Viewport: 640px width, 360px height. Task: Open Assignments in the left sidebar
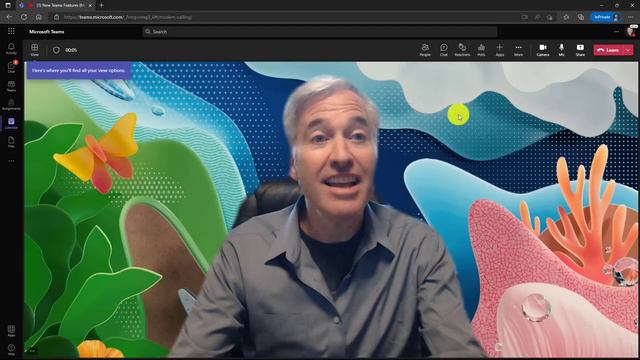(x=11, y=104)
